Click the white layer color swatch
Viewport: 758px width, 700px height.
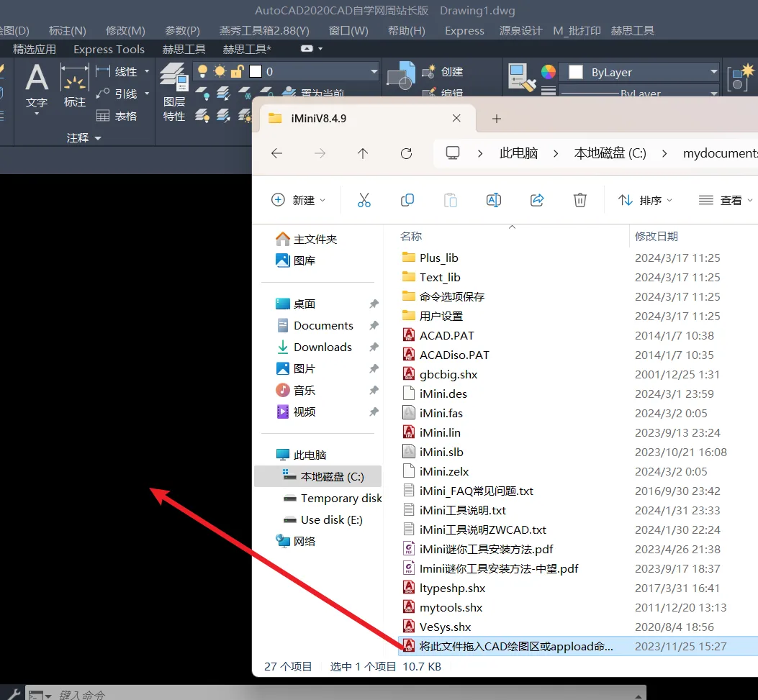(256, 71)
